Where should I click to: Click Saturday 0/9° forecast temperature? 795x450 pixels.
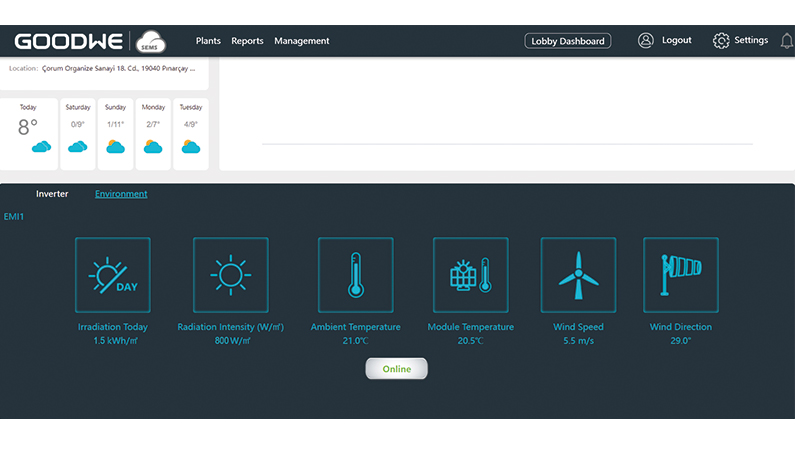(x=78, y=124)
